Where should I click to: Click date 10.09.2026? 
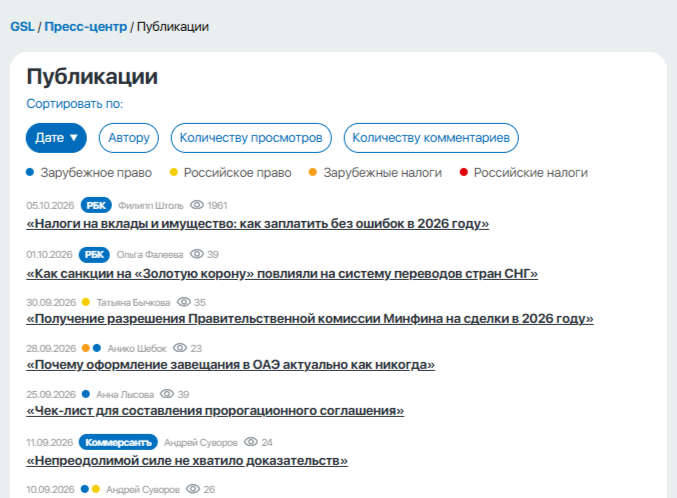pos(50,490)
